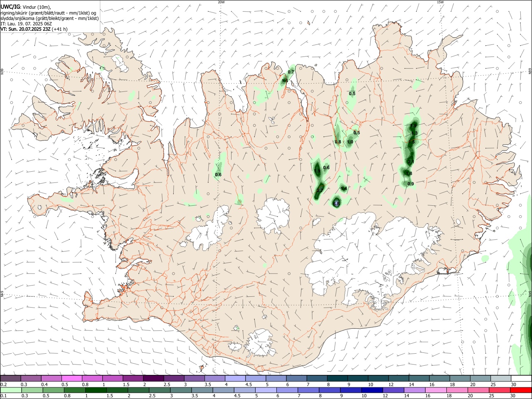Click the VT: Sun. 20.07.2025 23Z line
The image size is (532, 399).
pyautogui.click(x=34, y=29)
